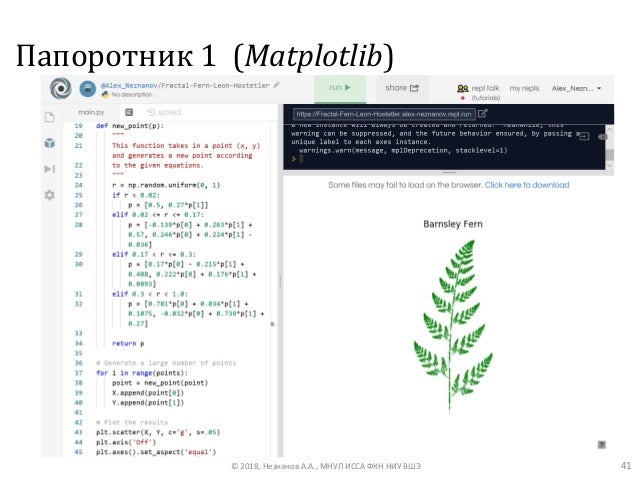Click line number 19 in gutter
Image resolution: width=638 pixels, height=479 pixels.
coord(79,126)
